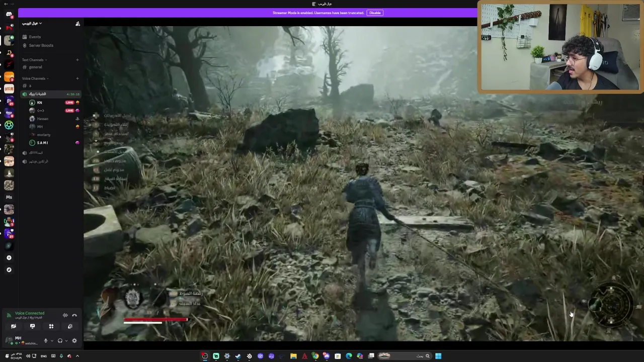Deafen headphones in Discord user panel
This screenshot has height=362, width=644.
point(60,341)
